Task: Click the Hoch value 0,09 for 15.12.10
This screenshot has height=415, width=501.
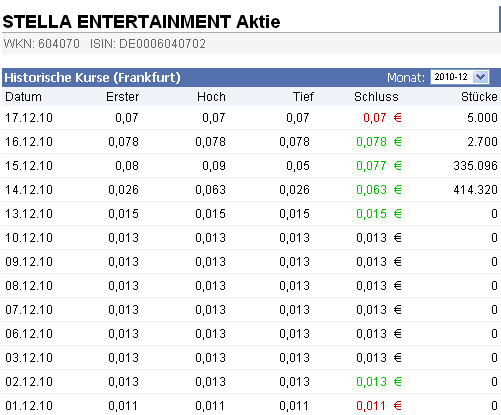Action: tap(214, 166)
